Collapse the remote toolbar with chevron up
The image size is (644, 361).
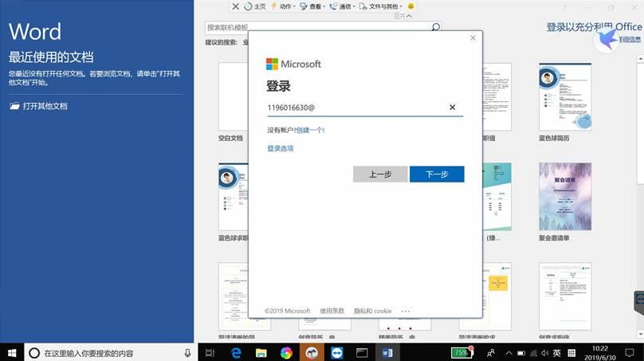[409, 16]
